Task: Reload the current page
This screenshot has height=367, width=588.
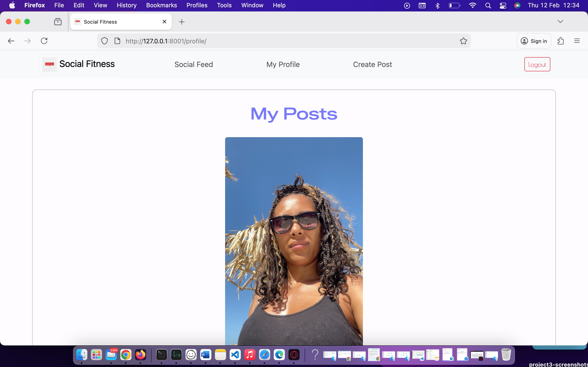Action: [x=44, y=41]
